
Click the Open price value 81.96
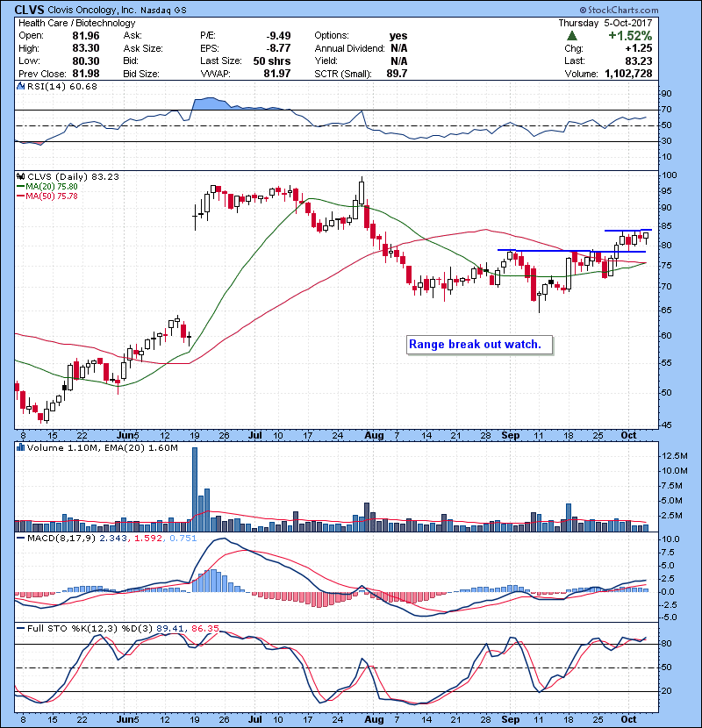coord(86,36)
